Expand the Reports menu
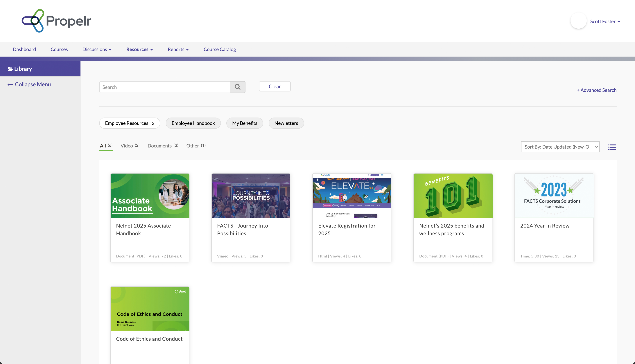The image size is (635, 364). click(x=178, y=50)
